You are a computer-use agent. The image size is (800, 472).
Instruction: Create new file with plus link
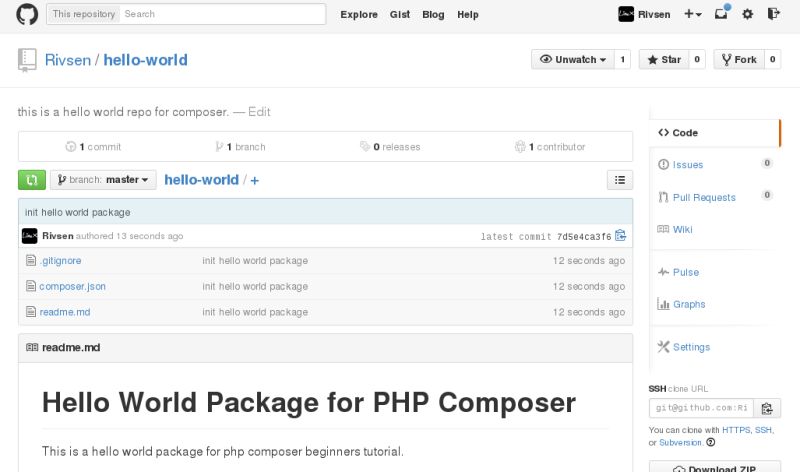coord(255,180)
